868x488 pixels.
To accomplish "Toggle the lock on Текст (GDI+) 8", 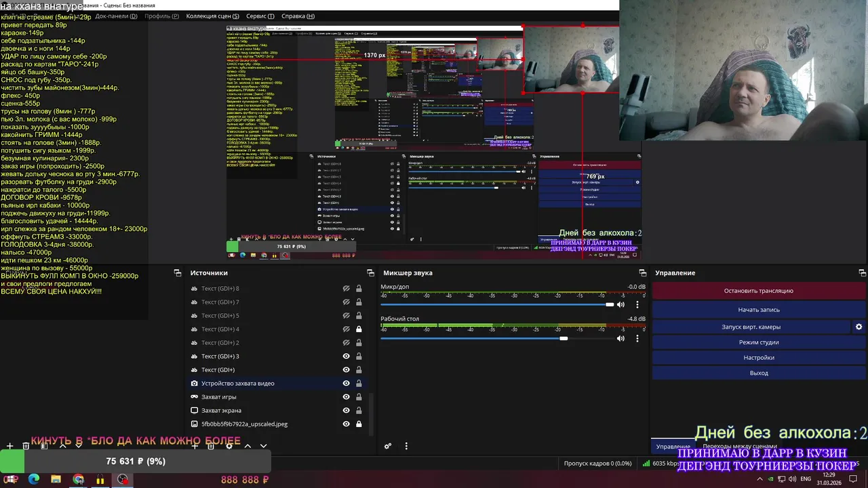I will click(359, 289).
